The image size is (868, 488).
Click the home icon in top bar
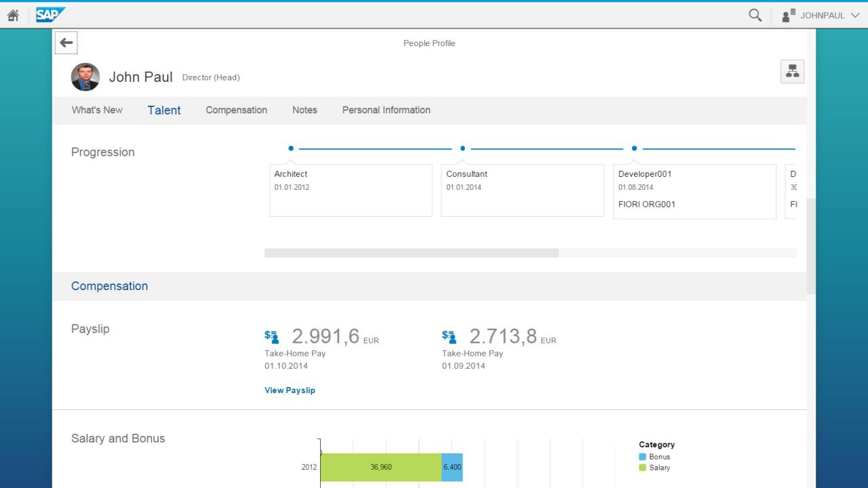pyautogui.click(x=13, y=15)
